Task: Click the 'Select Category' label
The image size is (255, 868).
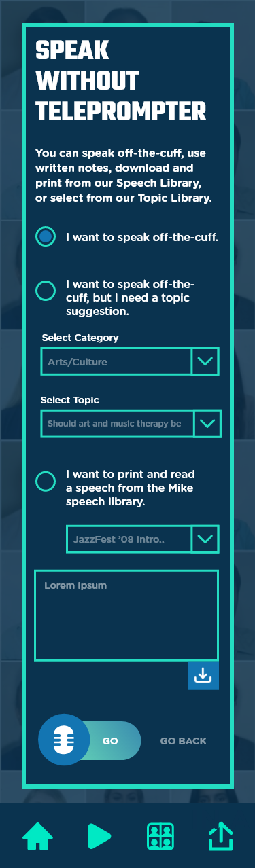Action: pos(80,338)
